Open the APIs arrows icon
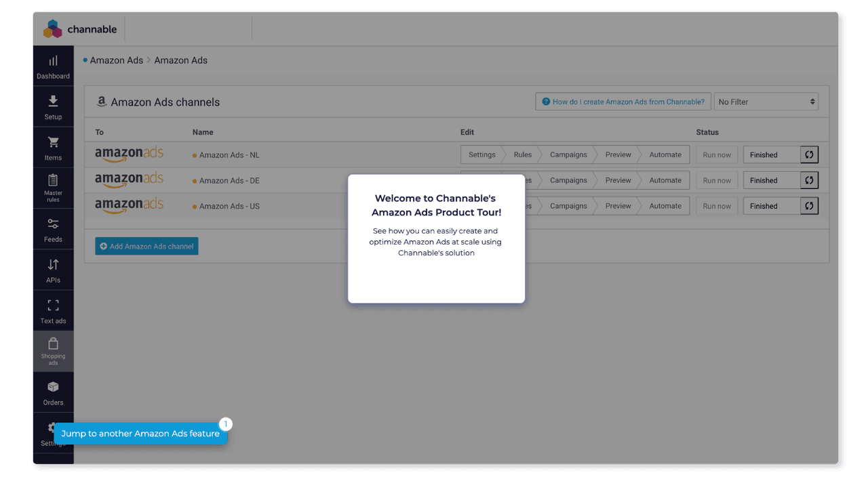Image resolution: width=868 pixels, height=477 pixels. tap(53, 264)
